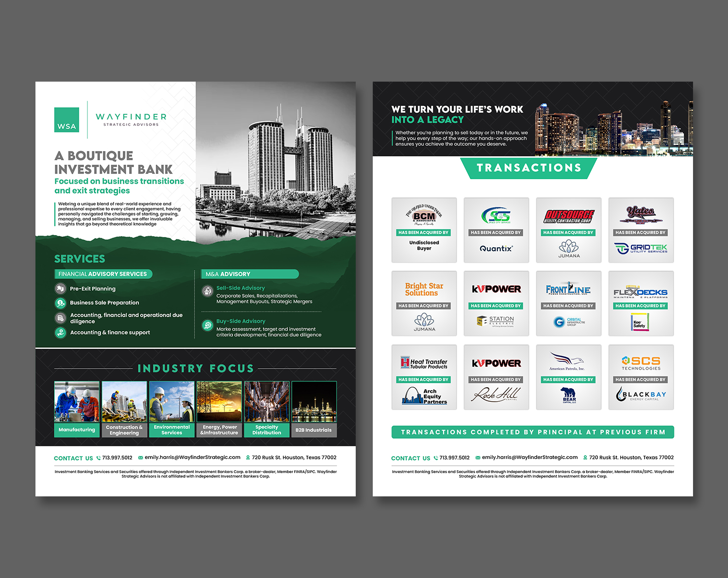The image size is (728, 578).
Task: Click the Station Electric logo
Action: tap(496, 321)
